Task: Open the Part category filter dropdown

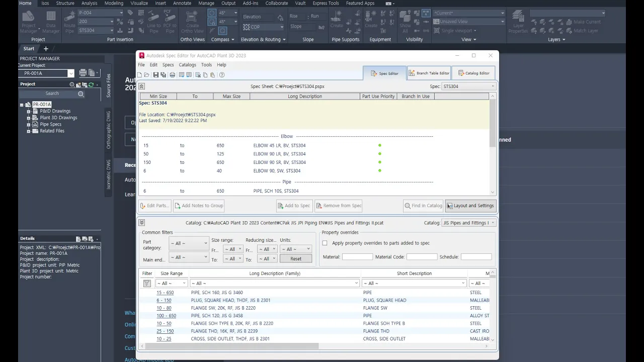Action: 189,243
